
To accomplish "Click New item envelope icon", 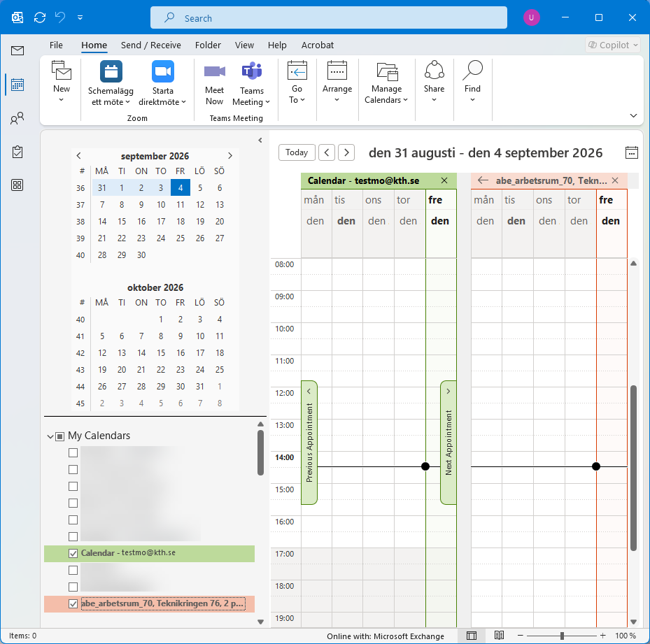I will pos(62,71).
